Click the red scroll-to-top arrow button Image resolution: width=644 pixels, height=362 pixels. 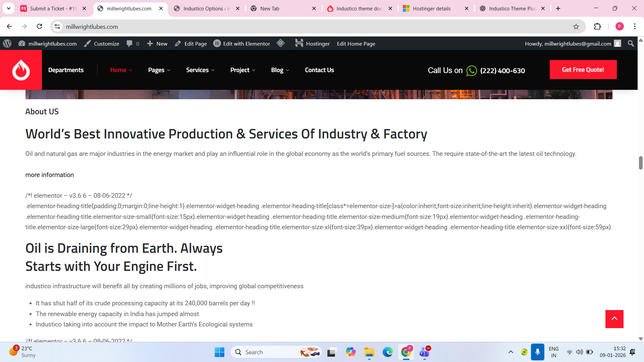point(614,319)
